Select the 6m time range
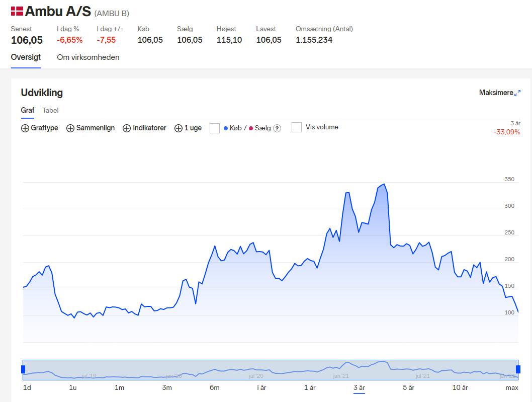Viewport: 532px width, 402px height. coord(214,388)
